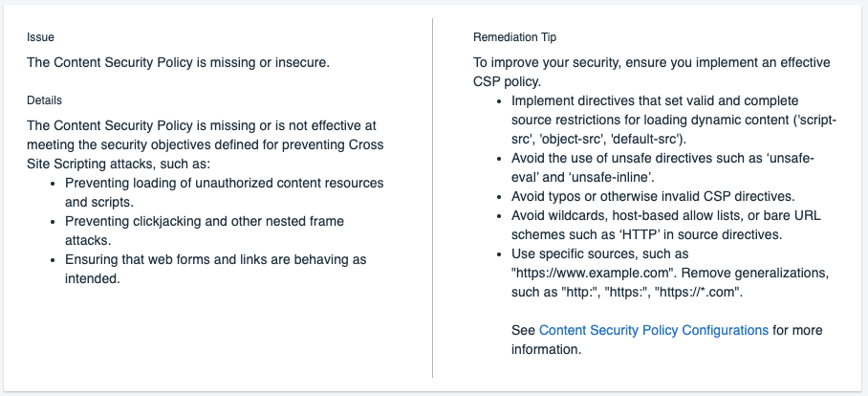Screen dimensions: 868x396
Task: Click the Issue heading label
Action: tap(40, 37)
